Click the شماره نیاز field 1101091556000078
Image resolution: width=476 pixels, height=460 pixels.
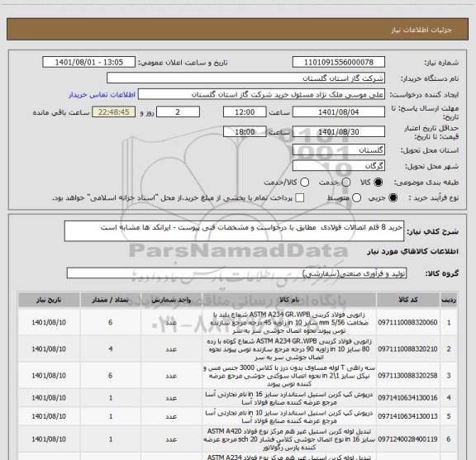coord(339,62)
